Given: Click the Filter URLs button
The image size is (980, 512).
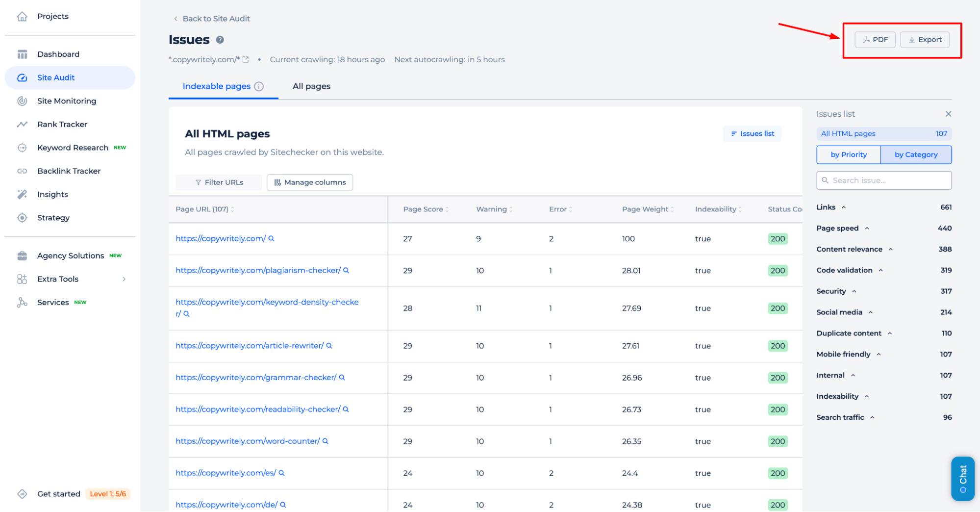Looking at the screenshot, I should pos(219,182).
